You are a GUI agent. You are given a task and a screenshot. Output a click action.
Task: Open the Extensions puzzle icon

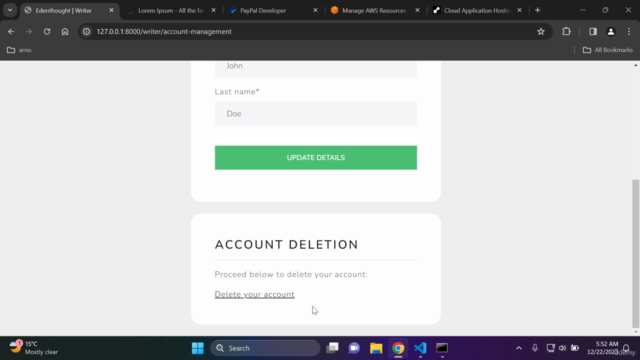(x=566, y=31)
